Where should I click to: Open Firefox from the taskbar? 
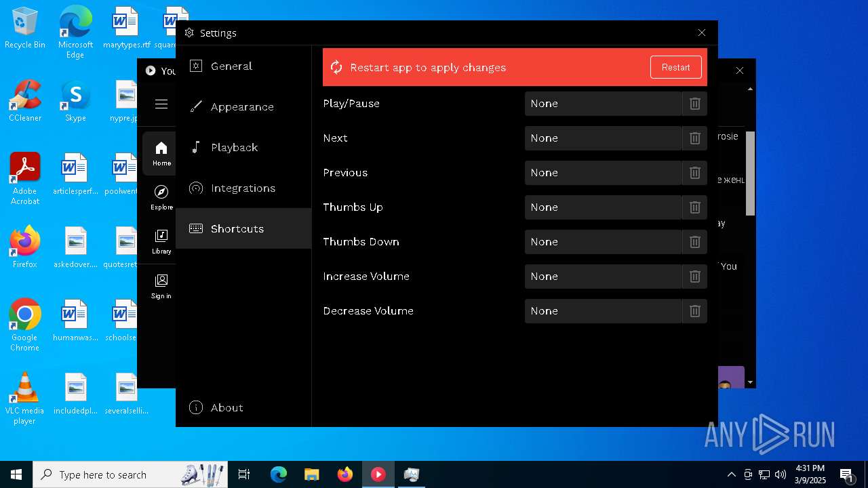[x=345, y=474]
